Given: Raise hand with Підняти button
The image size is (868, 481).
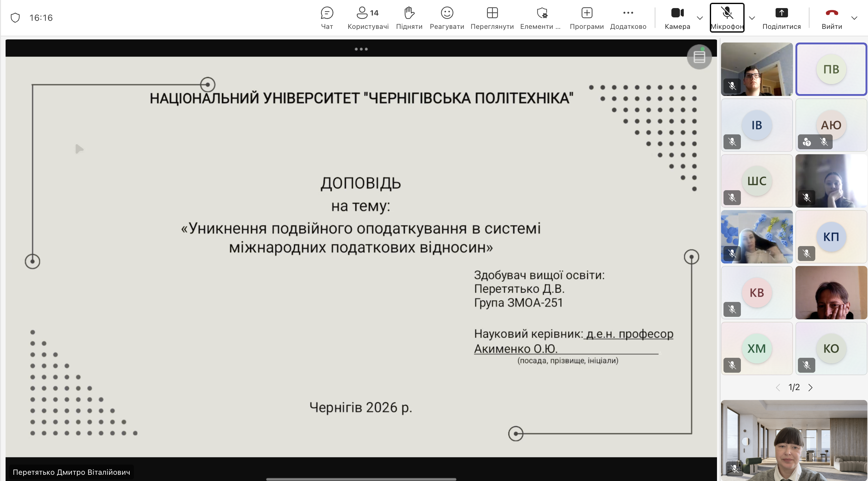Looking at the screenshot, I should point(409,18).
